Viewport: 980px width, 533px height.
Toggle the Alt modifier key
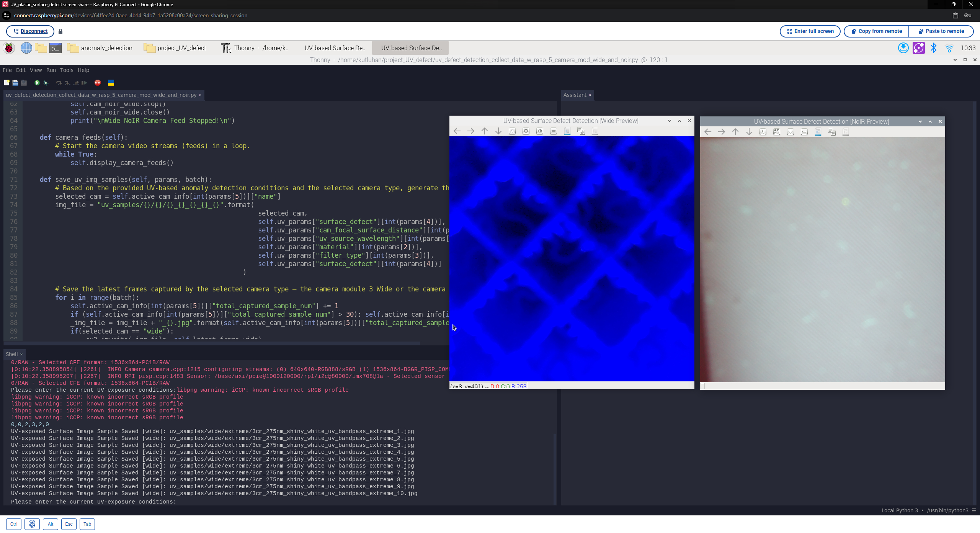click(x=51, y=524)
